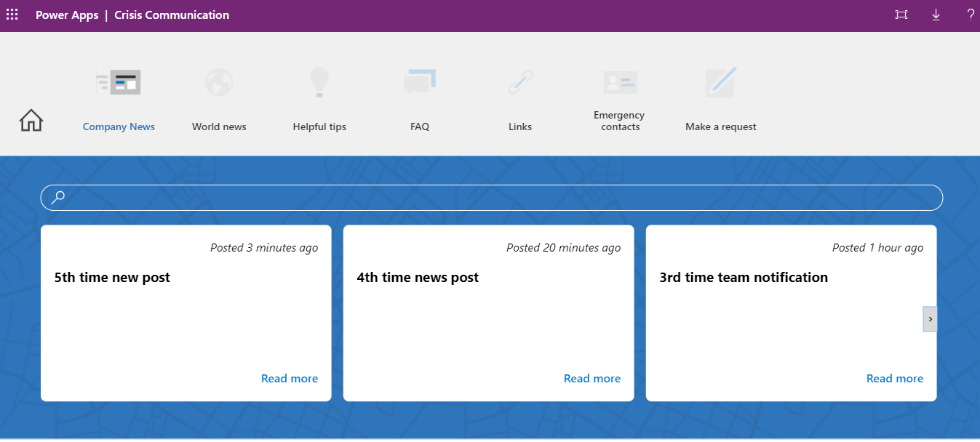Show next news cards with right chevron
Viewport: 980px width, 442px height.
pyautogui.click(x=930, y=319)
